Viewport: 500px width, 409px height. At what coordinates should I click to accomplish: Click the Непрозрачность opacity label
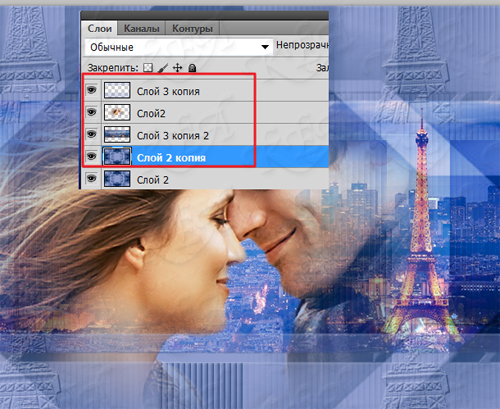click(x=302, y=45)
